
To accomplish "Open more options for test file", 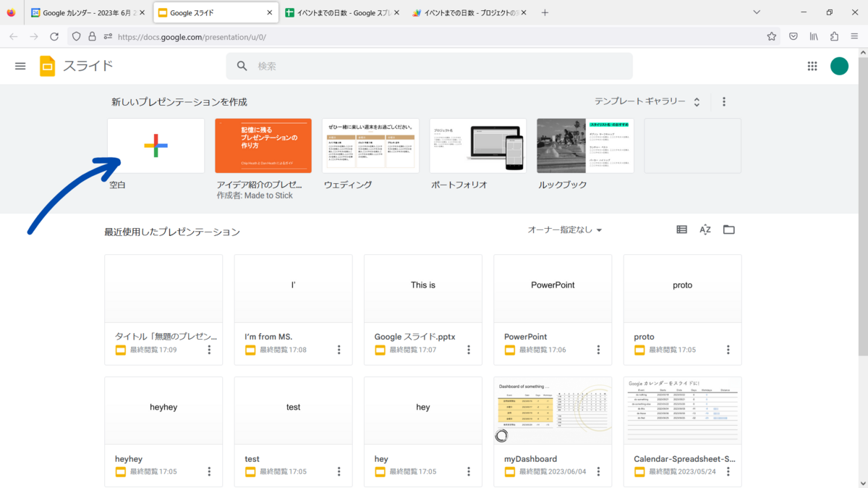I will click(x=339, y=471).
